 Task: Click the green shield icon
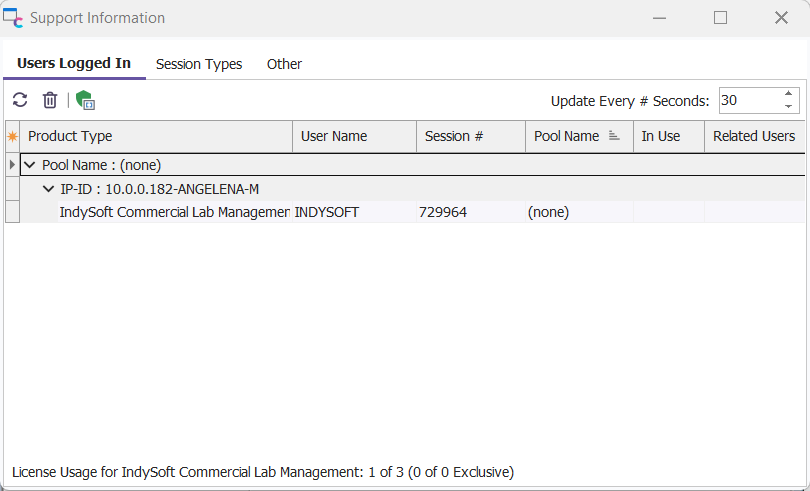click(x=85, y=100)
